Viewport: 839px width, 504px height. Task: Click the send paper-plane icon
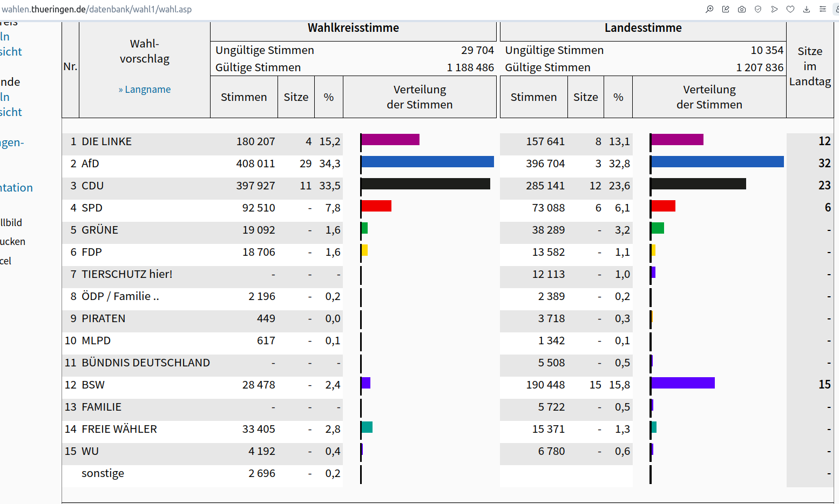point(774,9)
